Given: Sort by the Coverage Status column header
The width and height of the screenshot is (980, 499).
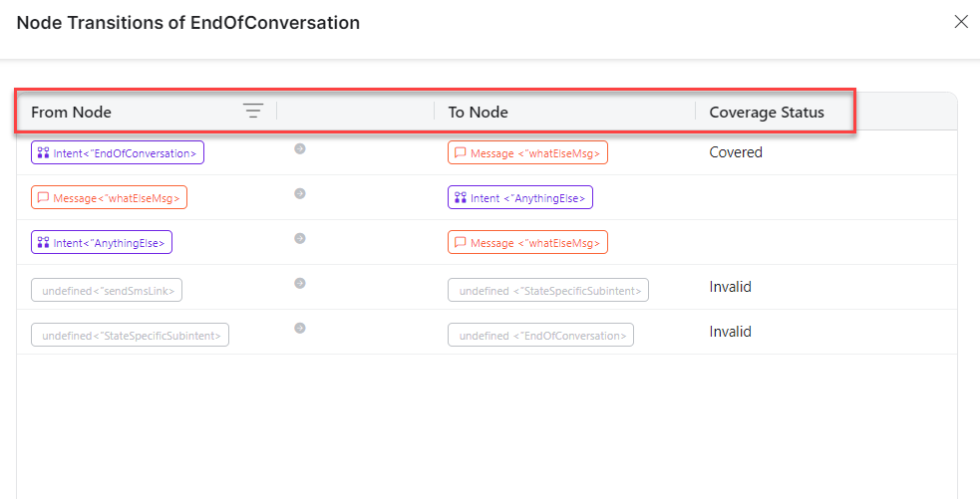Looking at the screenshot, I should (x=766, y=112).
